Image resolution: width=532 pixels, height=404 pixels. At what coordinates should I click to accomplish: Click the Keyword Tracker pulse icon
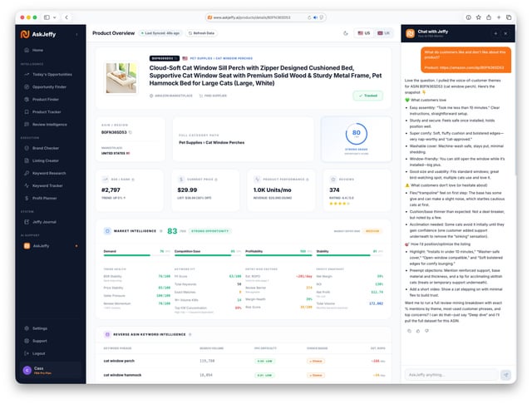27,185
